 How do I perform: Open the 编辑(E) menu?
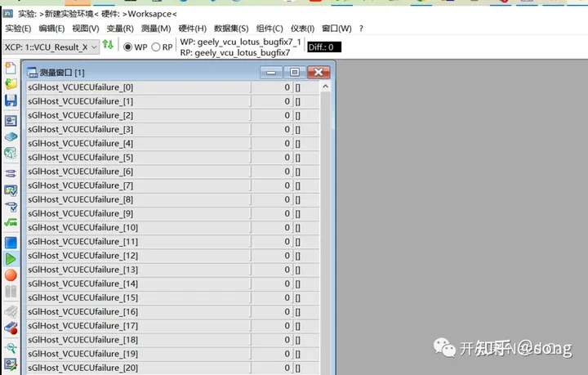click(51, 29)
